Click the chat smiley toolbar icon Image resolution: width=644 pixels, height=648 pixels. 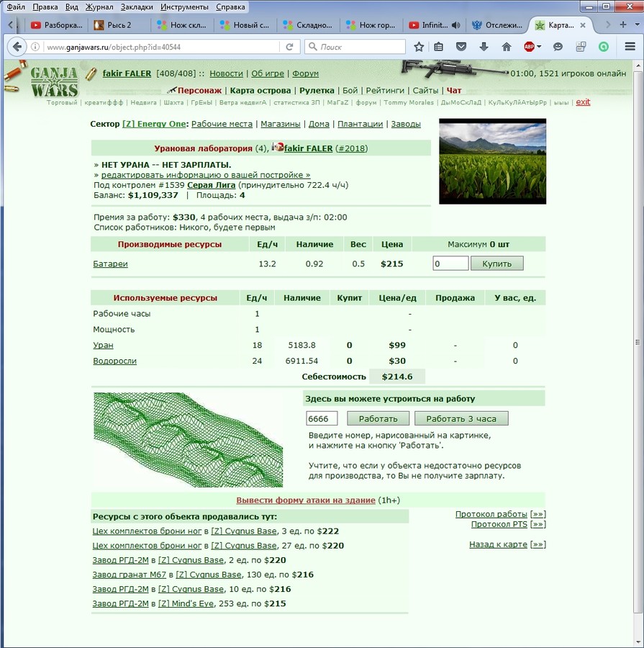558,47
